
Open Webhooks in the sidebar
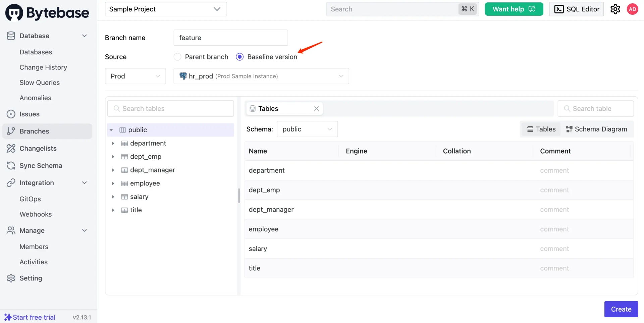pyautogui.click(x=36, y=214)
